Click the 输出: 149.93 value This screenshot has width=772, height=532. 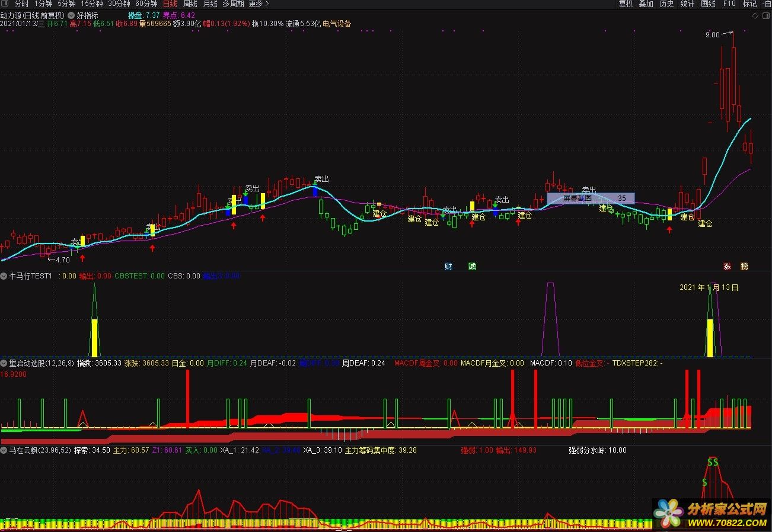(x=516, y=450)
